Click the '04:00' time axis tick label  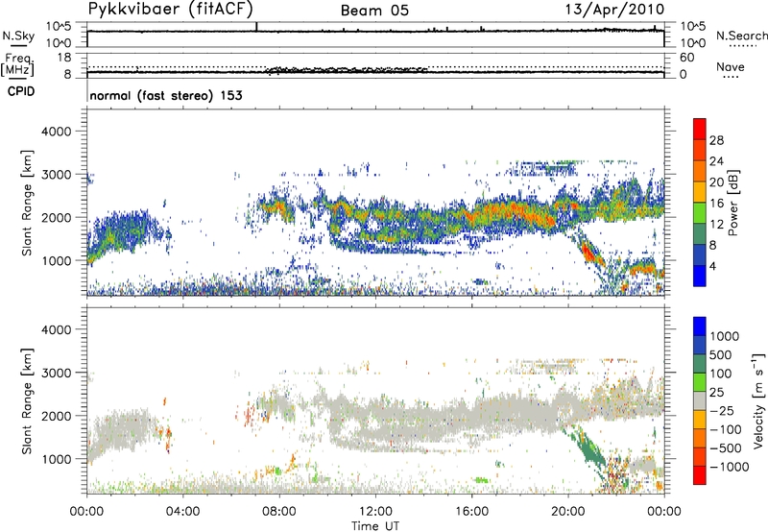pos(182,512)
